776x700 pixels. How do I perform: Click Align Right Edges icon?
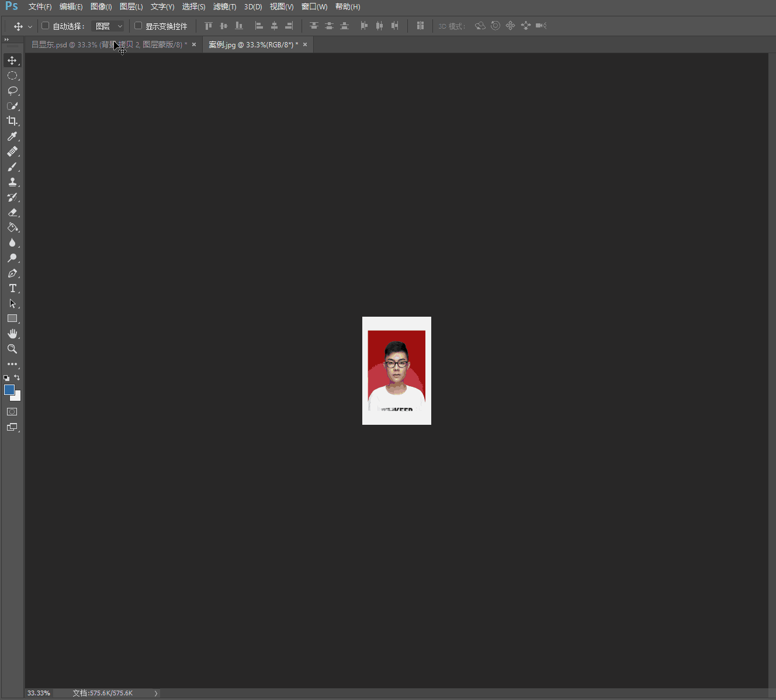point(289,26)
